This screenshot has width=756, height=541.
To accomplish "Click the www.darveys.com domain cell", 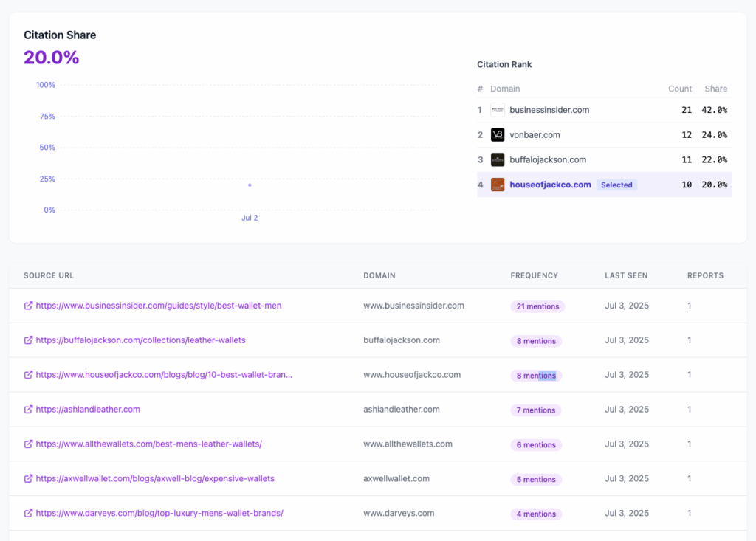I will click(x=399, y=514).
